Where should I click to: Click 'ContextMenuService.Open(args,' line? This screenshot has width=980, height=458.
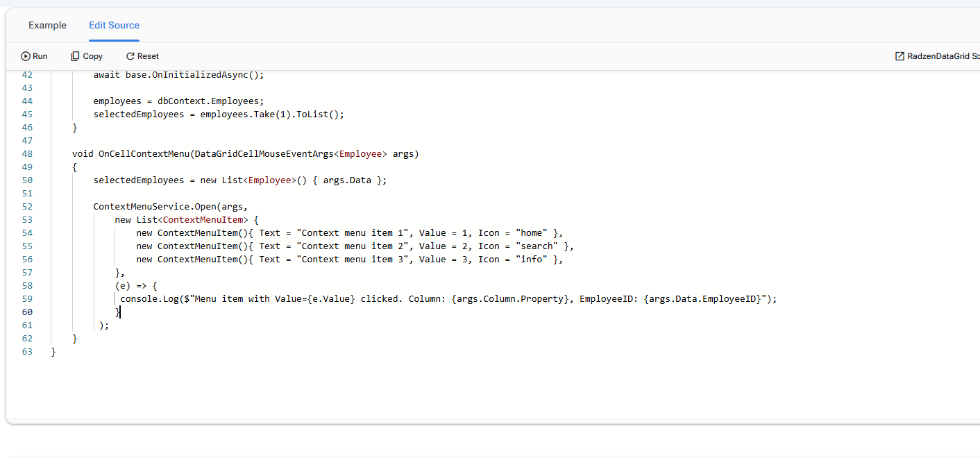pyautogui.click(x=171, y=207)
